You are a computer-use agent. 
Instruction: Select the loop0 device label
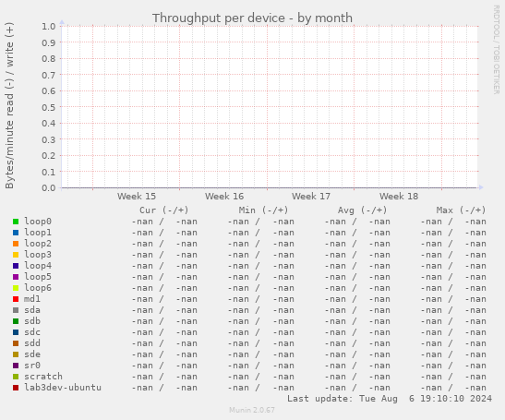[x=38, y=222]
